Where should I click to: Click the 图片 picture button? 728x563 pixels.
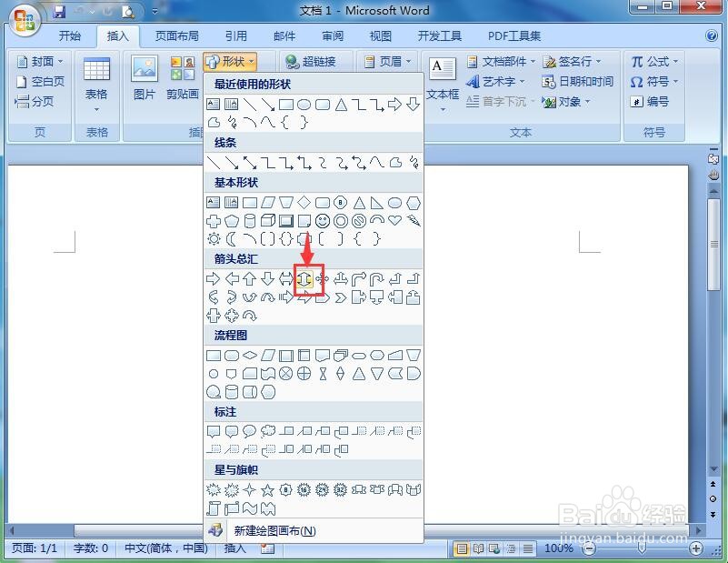coord(144,77)
